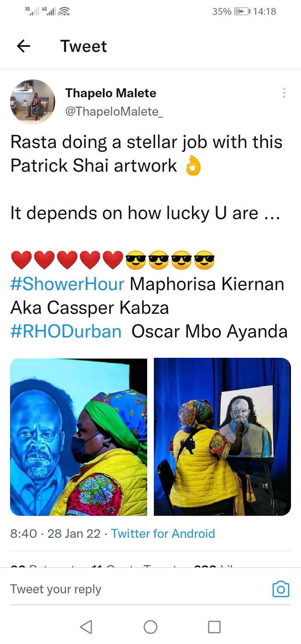Open the left blue portrait photo

[79, 437]
